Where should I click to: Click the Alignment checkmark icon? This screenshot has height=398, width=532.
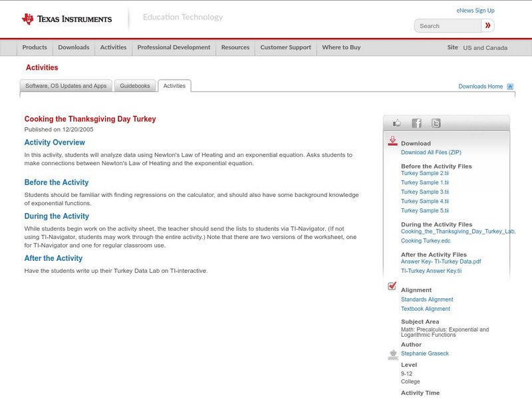[x=392, y=286]
